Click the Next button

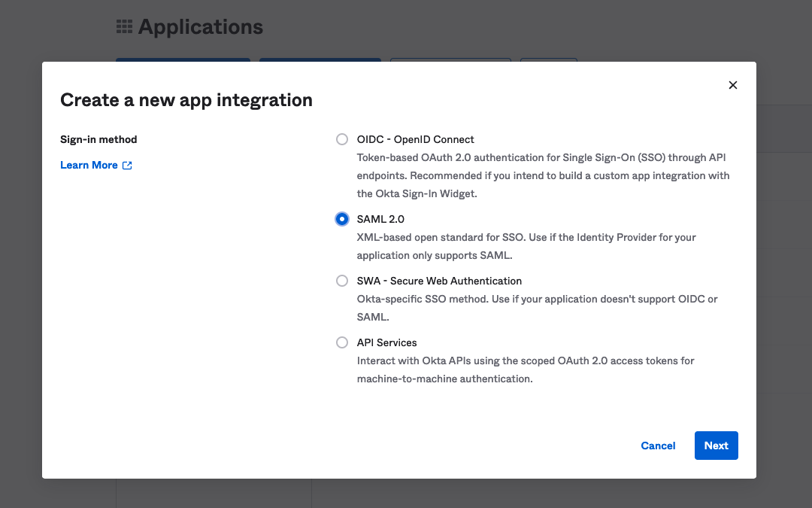pyautogui.click(x=717, y=446)
